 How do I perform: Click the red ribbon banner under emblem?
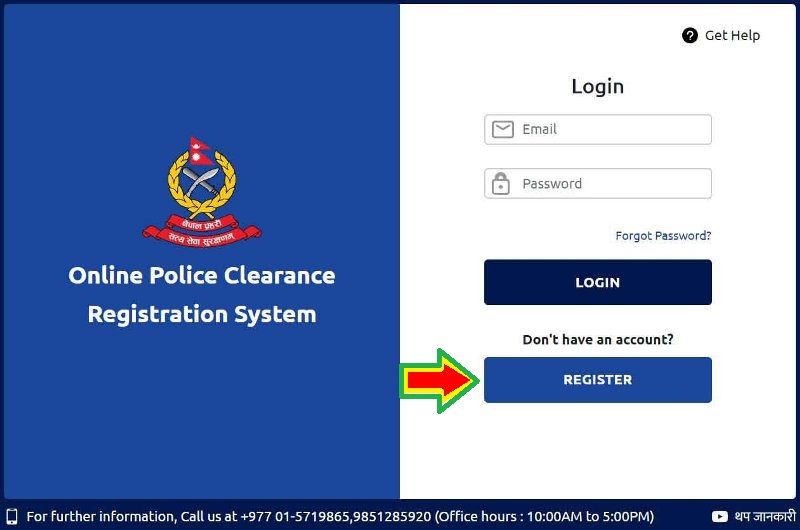(x=202, y=232)
